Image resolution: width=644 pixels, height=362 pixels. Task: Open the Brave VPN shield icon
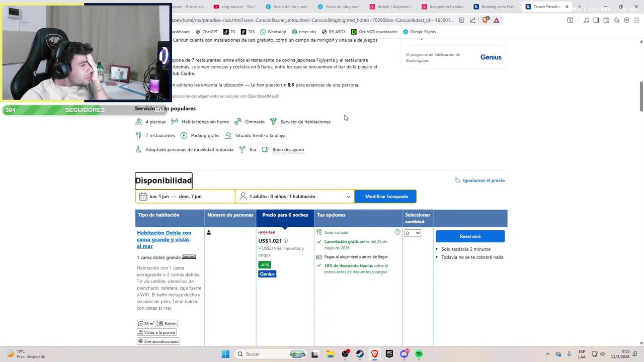click(626, 20)
